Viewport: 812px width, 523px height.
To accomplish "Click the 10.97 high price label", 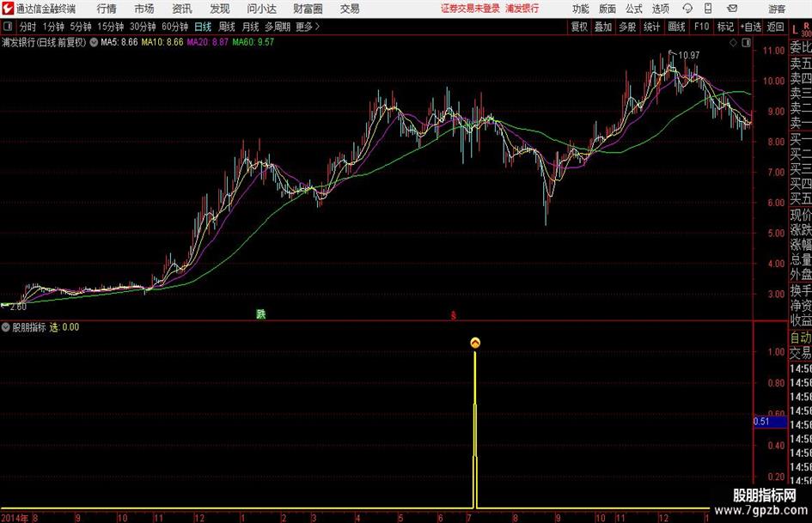I will (689, 56).
